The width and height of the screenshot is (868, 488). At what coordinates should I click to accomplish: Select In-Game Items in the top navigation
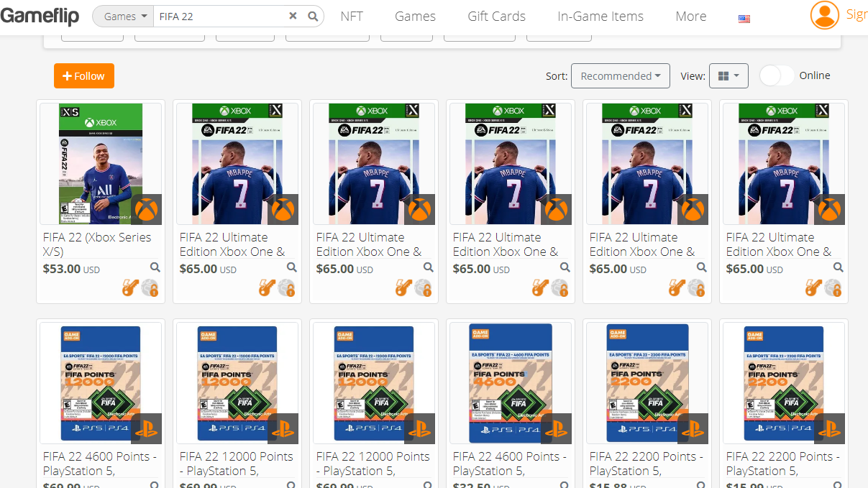[600, 16]
